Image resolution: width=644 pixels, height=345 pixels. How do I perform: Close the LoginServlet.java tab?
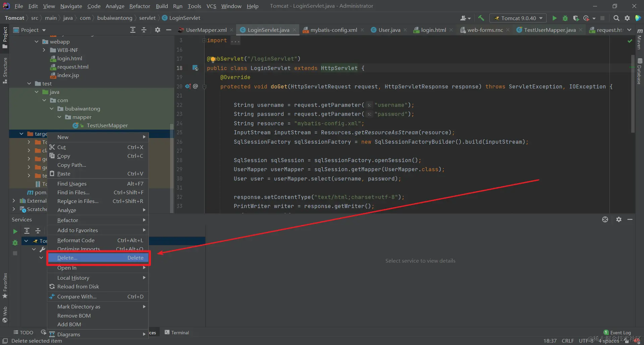click(294, 30)
